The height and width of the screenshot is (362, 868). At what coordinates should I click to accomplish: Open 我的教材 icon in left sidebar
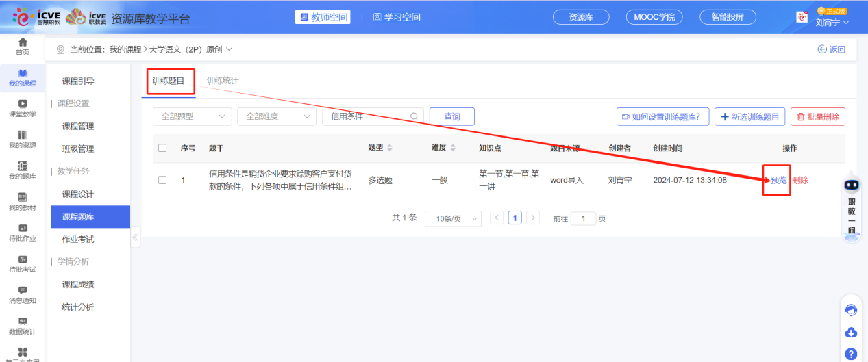(x=23, y=197)
